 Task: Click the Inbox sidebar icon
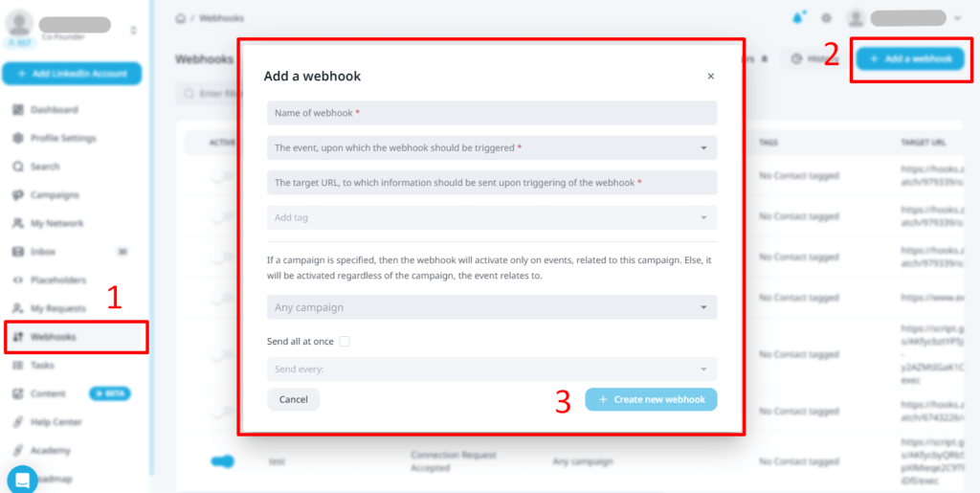[x=18, y=252]
